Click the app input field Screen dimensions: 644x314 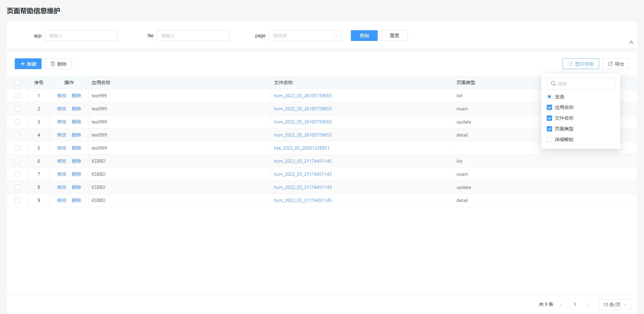(81, 36)
